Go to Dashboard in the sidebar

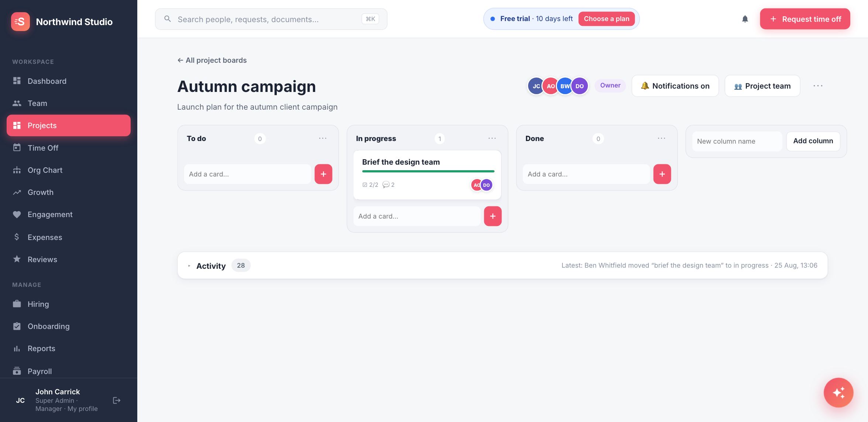pyautogui.click(x=69, y=81)
